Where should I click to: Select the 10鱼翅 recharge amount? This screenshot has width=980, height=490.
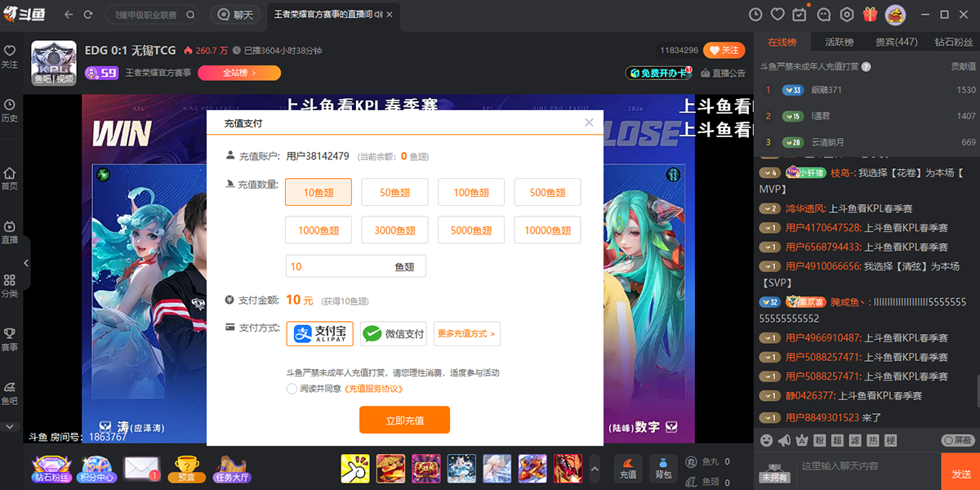(x=318, y=193)
